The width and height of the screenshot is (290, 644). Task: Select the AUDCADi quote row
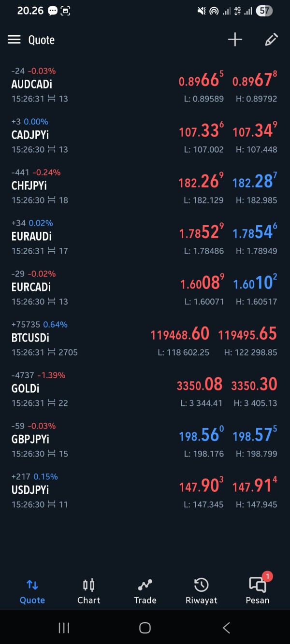click(x=145, y=85)
